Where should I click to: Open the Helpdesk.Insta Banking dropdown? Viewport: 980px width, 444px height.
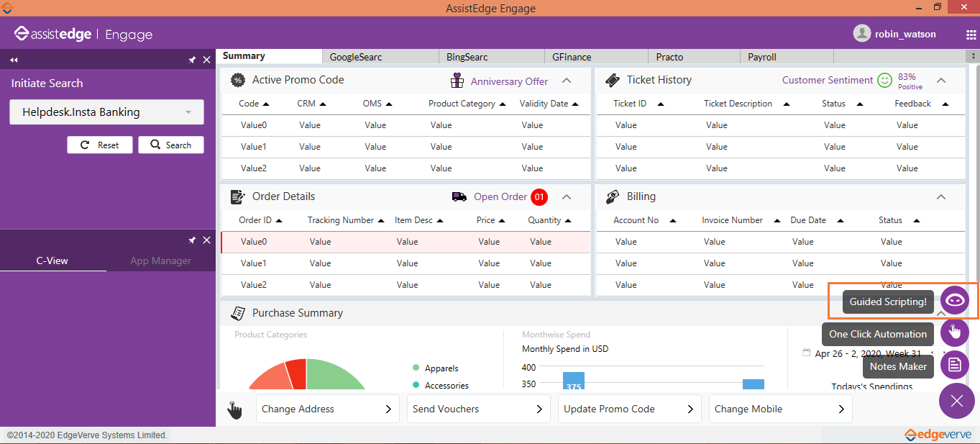coord(106,112)
